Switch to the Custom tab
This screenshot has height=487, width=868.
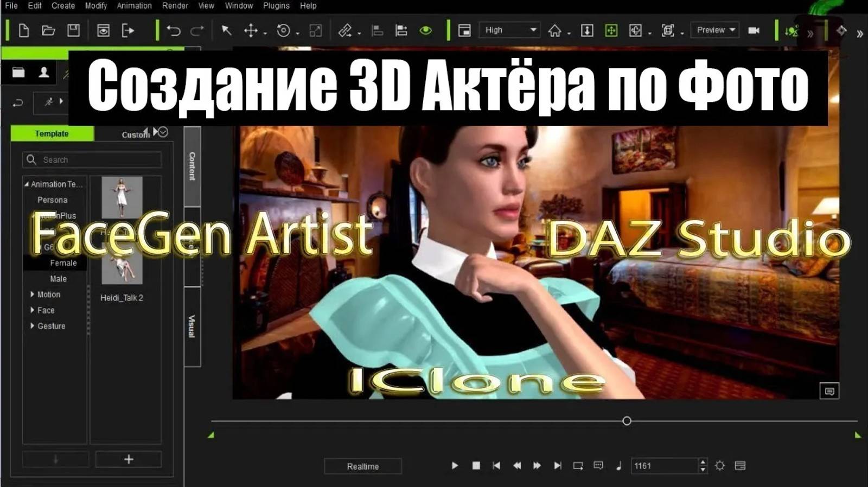136,134
